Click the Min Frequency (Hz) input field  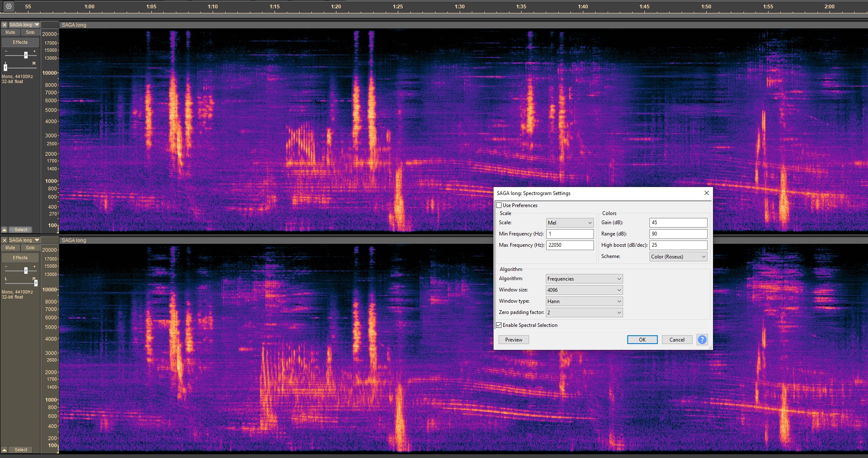570,234
